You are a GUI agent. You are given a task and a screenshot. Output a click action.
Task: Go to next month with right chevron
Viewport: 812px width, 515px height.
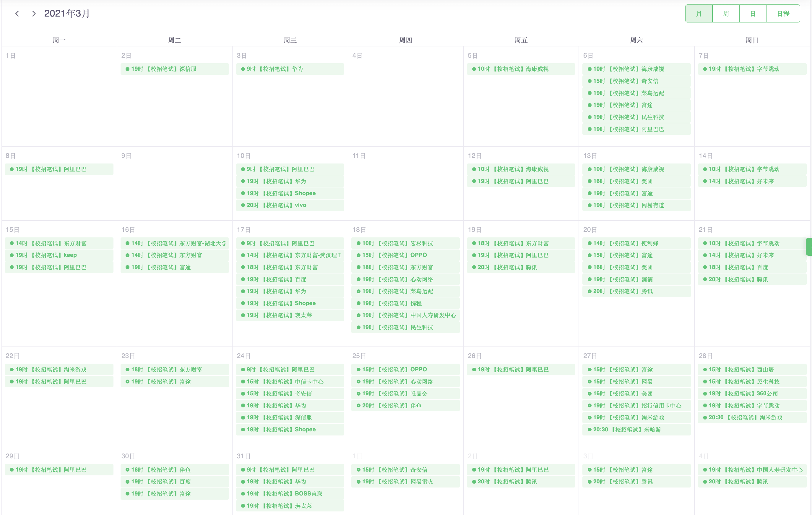[x=33, y=14]
